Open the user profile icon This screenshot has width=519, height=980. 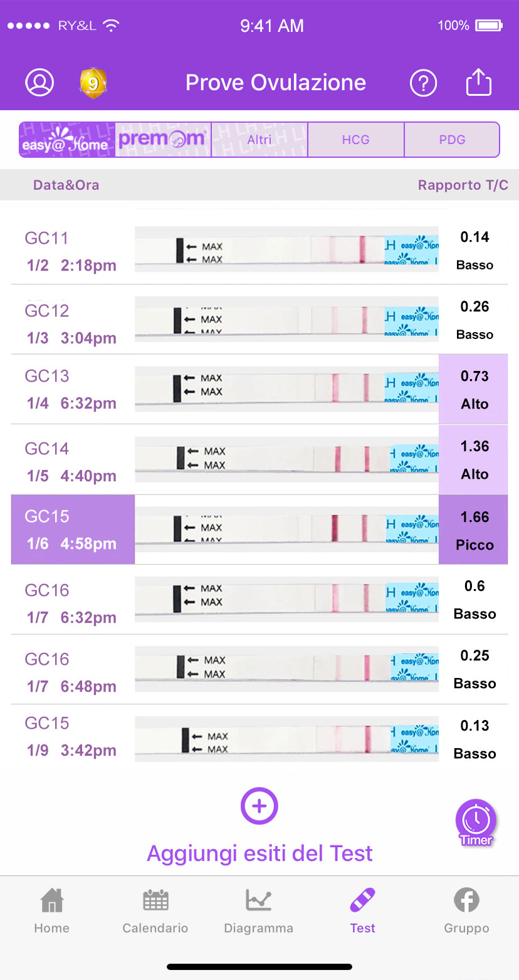[39, 83]
